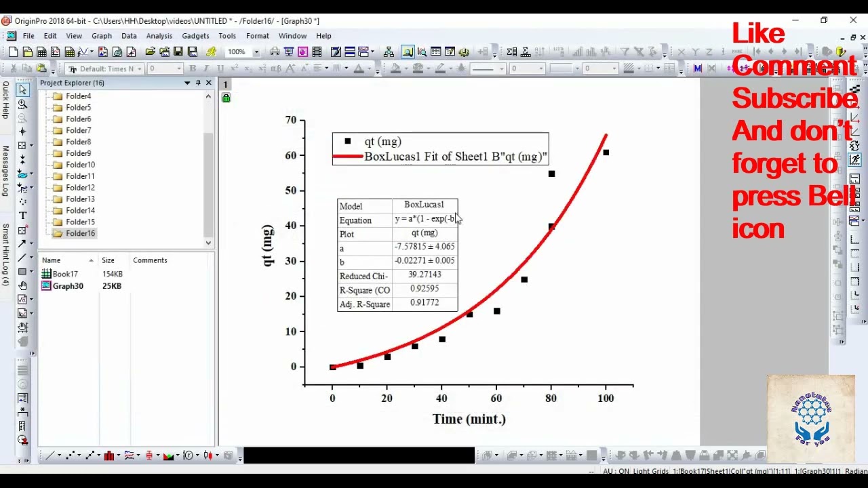The image size is (868, 488).
Task: Click the paint bucket fill color swatch
Action: (395, 68)
